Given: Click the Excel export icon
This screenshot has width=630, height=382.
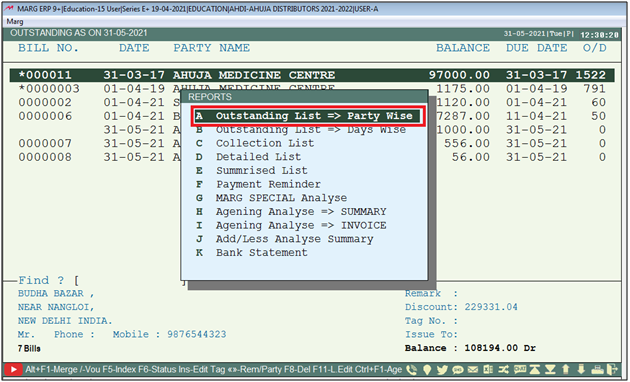Looking at the screenshot, I should coord(488,370).
